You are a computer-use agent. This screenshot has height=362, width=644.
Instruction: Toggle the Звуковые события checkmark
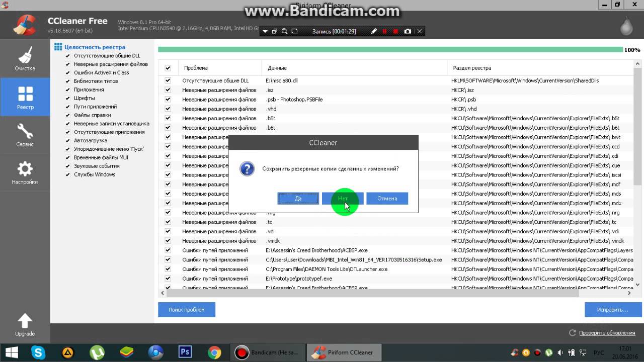click(68, 166)
